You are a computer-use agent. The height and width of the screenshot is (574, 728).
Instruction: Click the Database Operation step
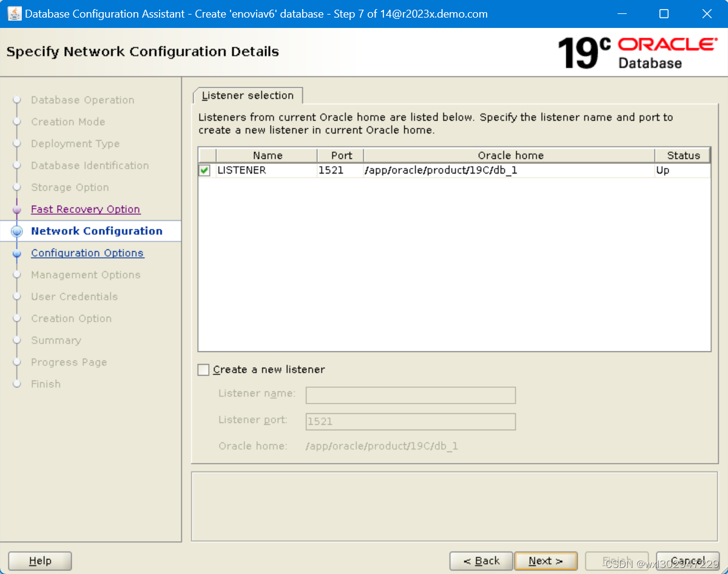point(83,100)
